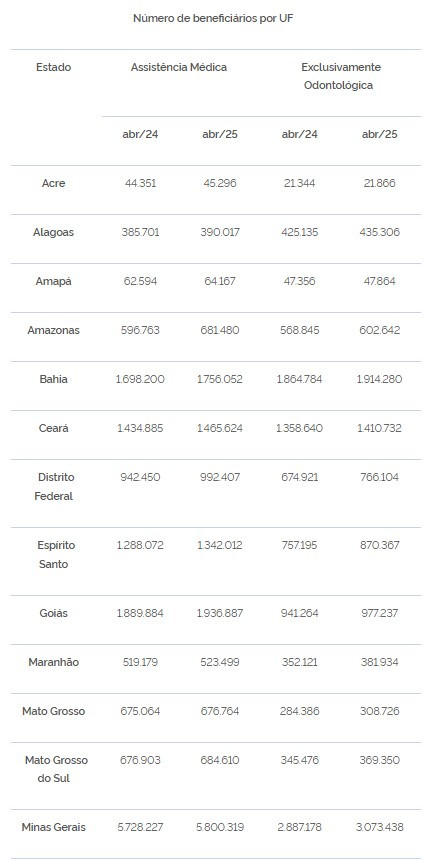Select Acre's value 44.351
Screen dimensions: 434x859
(x=140, y=184)
